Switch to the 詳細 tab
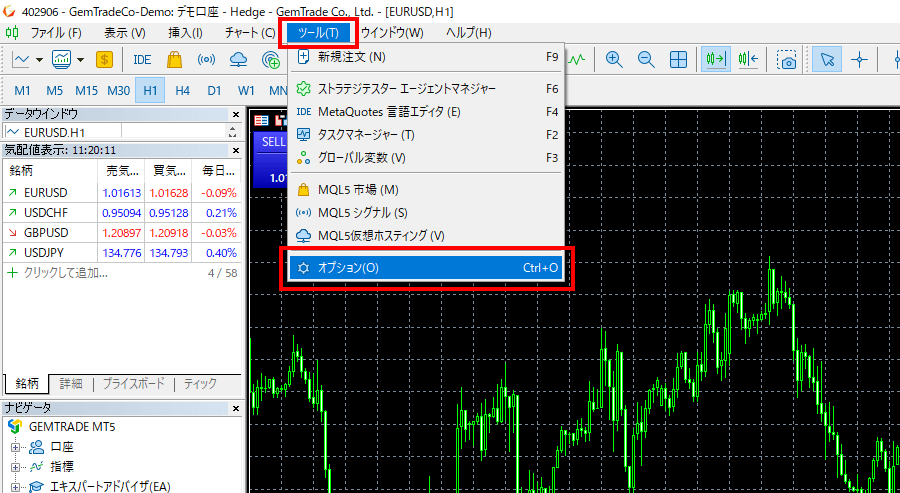Image resolution: width=900 pixels, height=493 pixels. [71, 384]
